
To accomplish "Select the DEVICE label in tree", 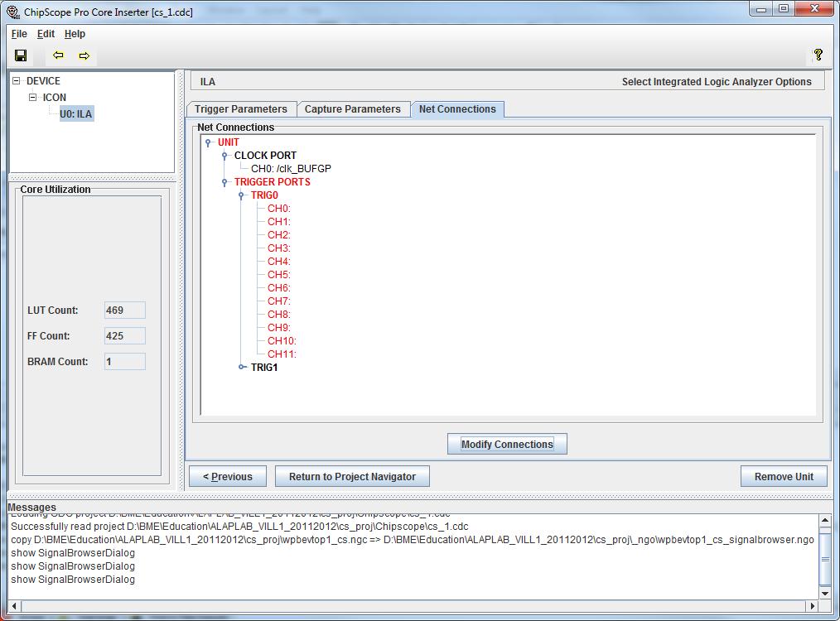I will pyautogui.click(x=43, y=81).
